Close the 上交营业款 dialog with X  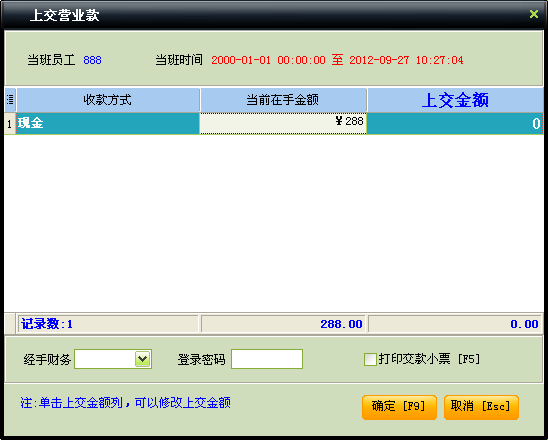(x=533, y=14)
